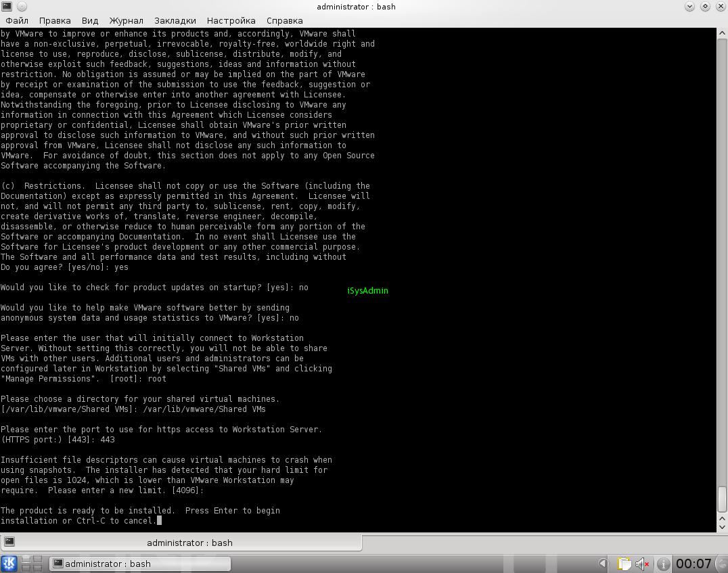Close the Konsole window
728x573 pixels.
pyautogui.click(x=721, y=7)
